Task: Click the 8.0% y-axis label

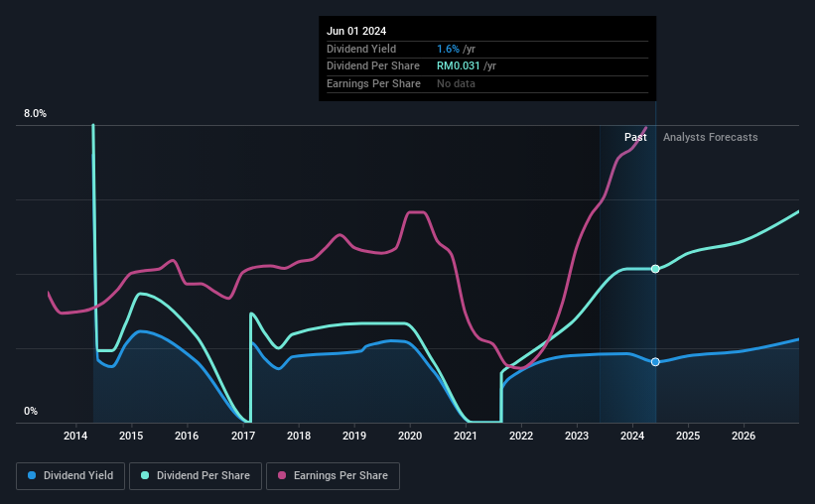Action: [35, 113]
